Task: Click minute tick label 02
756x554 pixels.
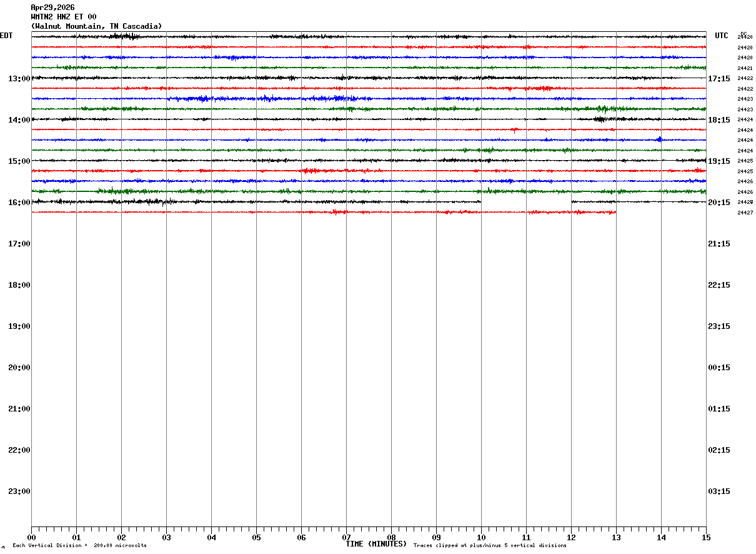Action: click(x=121, y=537)
